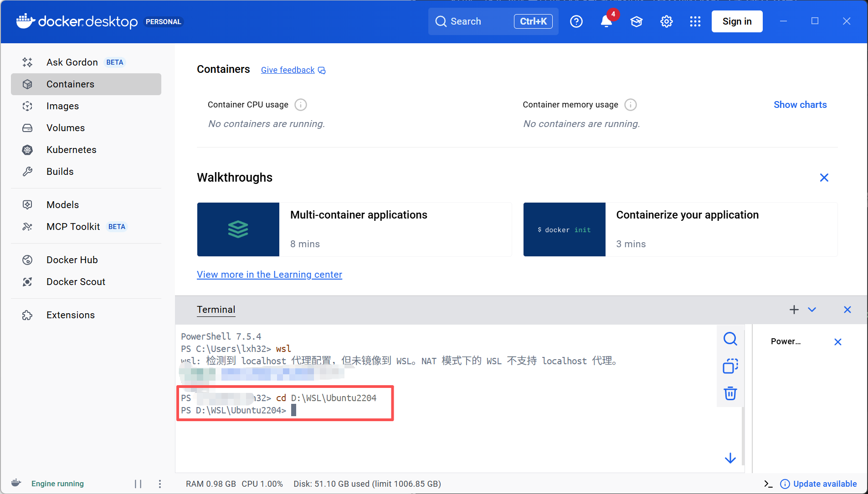868x494 pixels.
Task: Open the Kubernetes panel
Action: pos(71,149)
